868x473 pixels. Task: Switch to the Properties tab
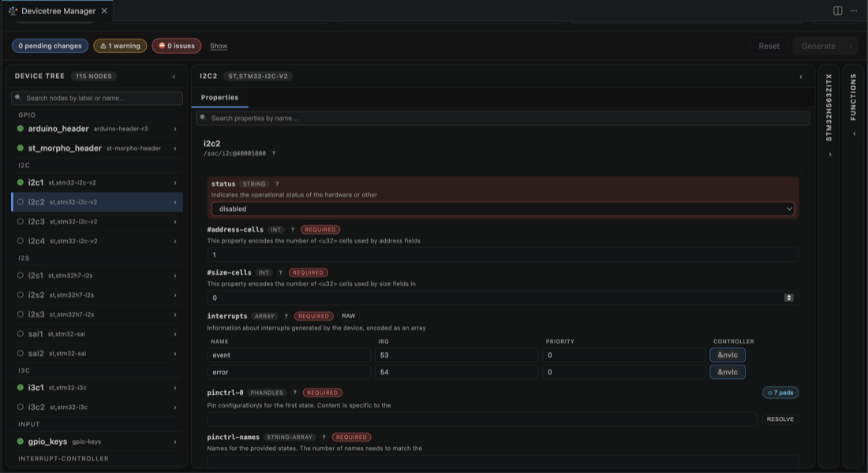tap(220, 97)
